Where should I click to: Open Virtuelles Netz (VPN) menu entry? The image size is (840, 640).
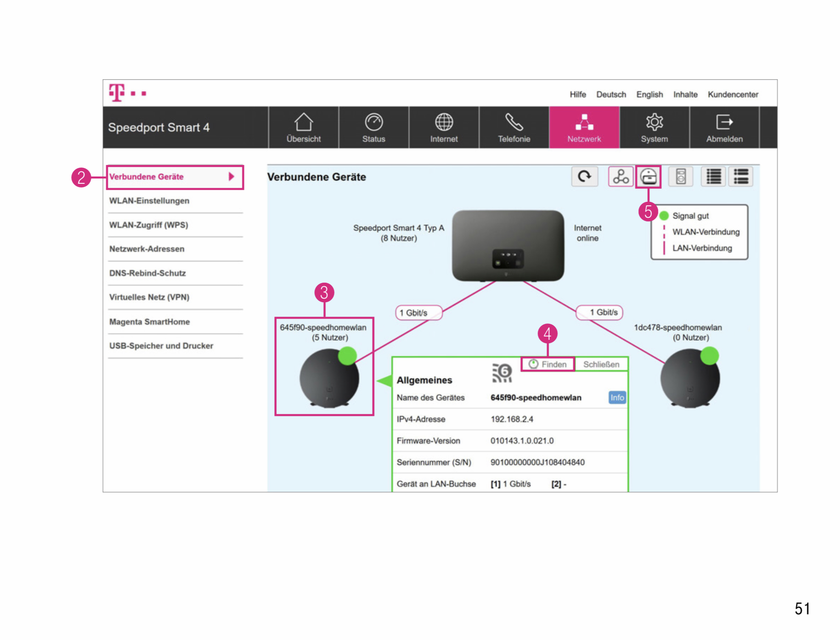(x=149, y=297)
